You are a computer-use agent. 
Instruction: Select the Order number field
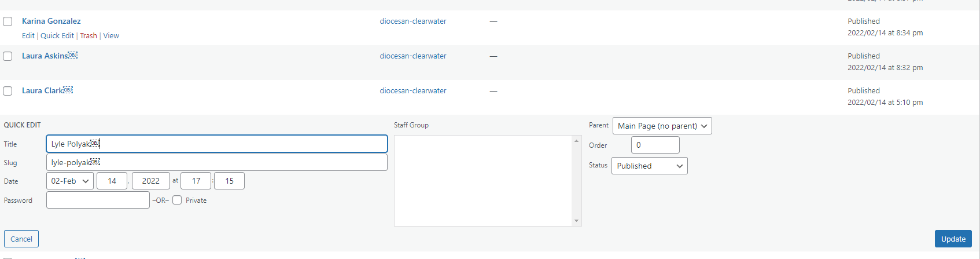[655, 145]
